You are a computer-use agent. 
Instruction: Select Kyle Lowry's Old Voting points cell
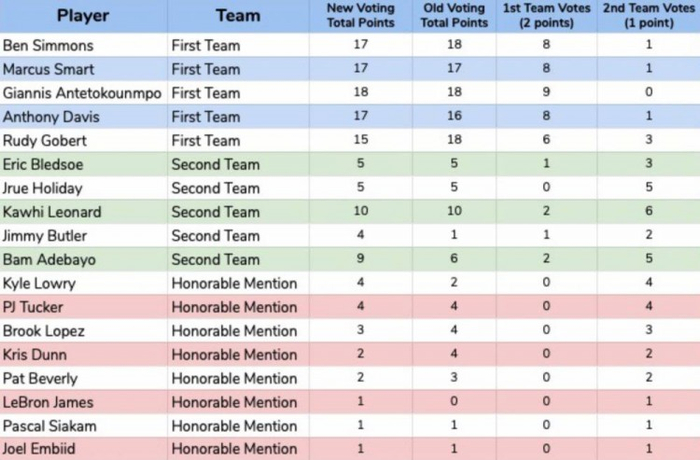pyautogui.click(x=456, y=284)
